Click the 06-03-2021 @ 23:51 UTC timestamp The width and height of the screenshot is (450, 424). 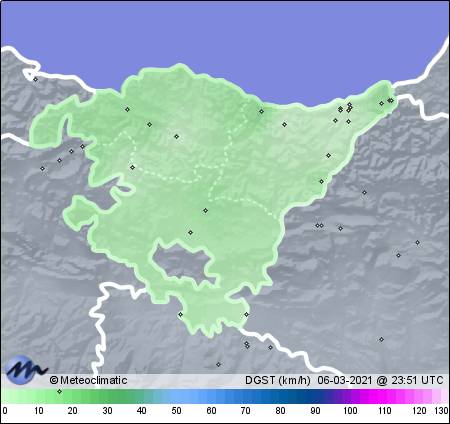tap(380, 380)
